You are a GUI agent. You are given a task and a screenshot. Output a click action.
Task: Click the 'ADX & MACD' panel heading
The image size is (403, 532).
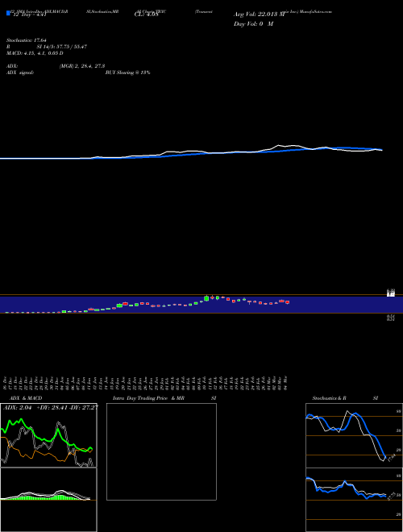pos(26,398)
